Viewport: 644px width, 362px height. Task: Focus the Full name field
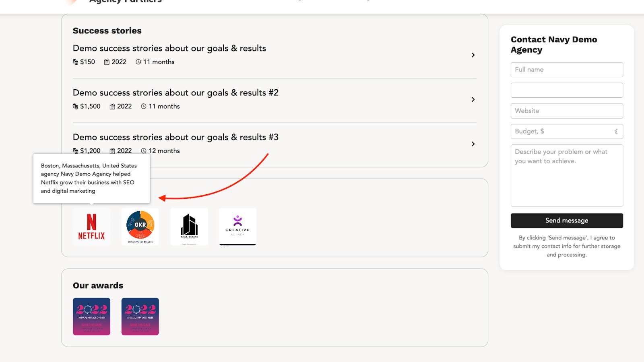point(567,70)
